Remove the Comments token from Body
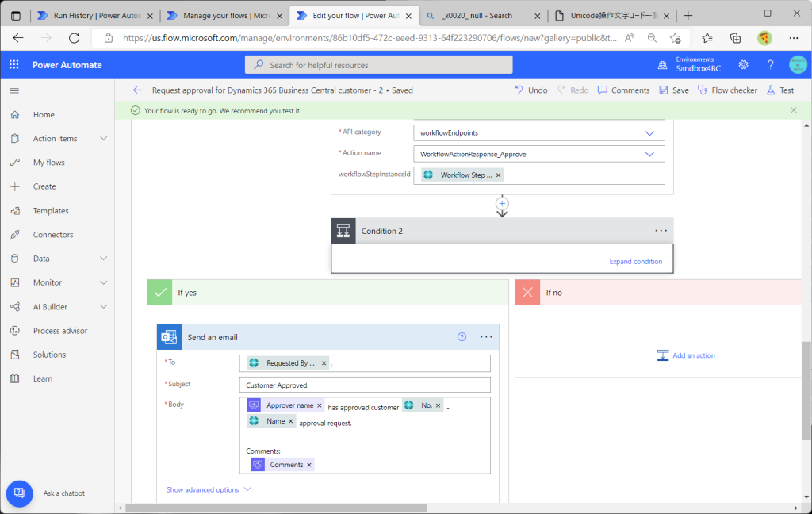 pyautogui.click(x=309, y=465)
